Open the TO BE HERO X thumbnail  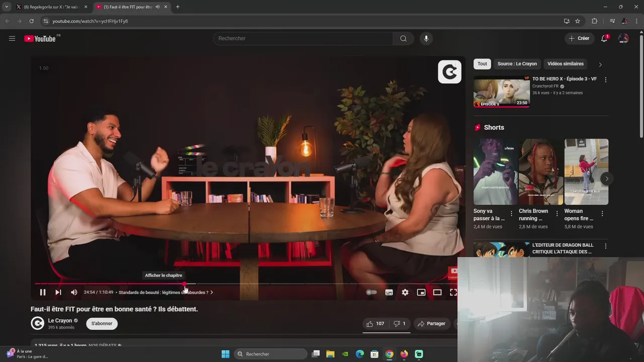(x=501, y=92)
